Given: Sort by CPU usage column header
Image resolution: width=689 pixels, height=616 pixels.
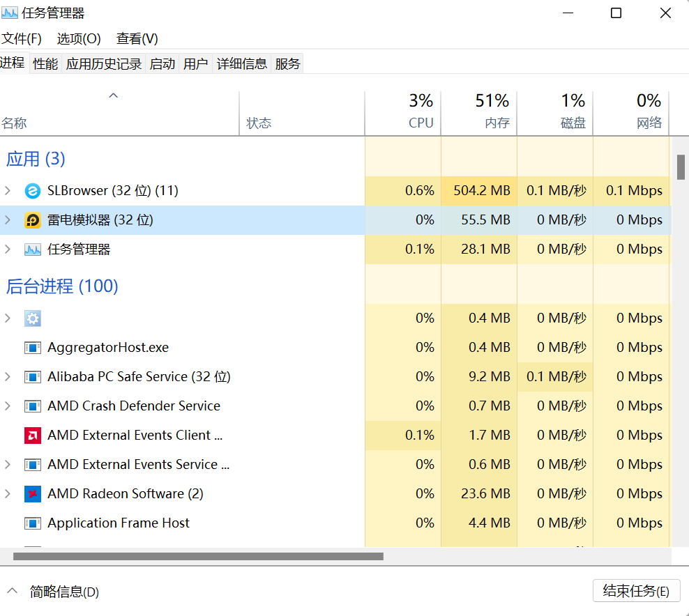Looking at the screenshot, I should [403, 111].
